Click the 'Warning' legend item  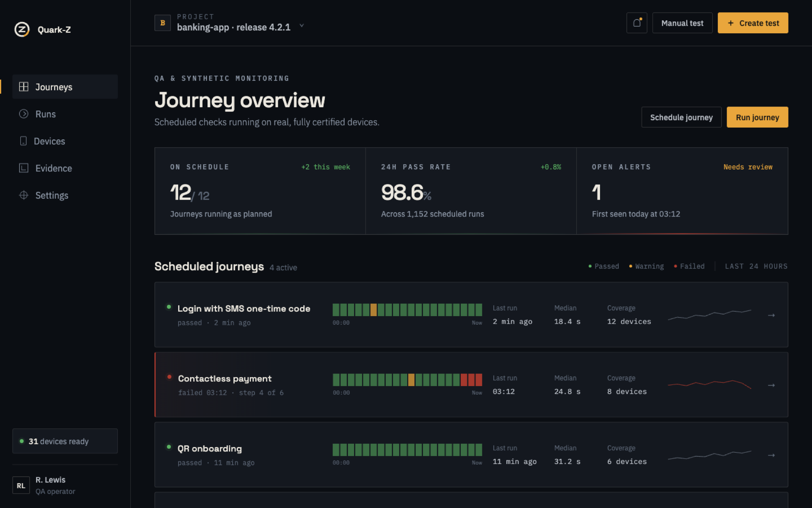point(646,266)
